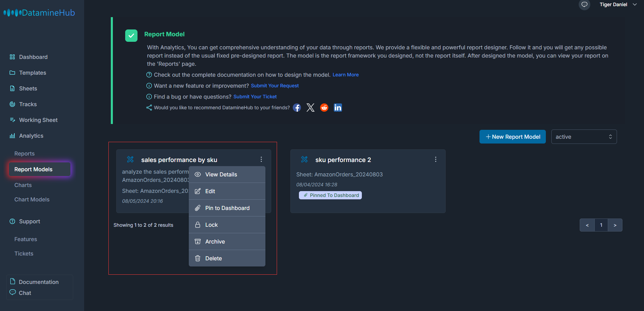Click the Templates folder icon
This screenshot has width=644, height=311.
coord(12,73)
